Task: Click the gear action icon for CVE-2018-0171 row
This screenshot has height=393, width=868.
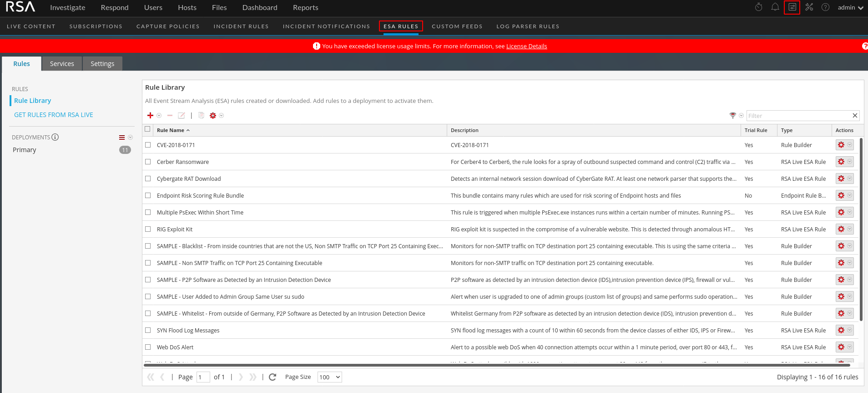Action: [841, 145]
